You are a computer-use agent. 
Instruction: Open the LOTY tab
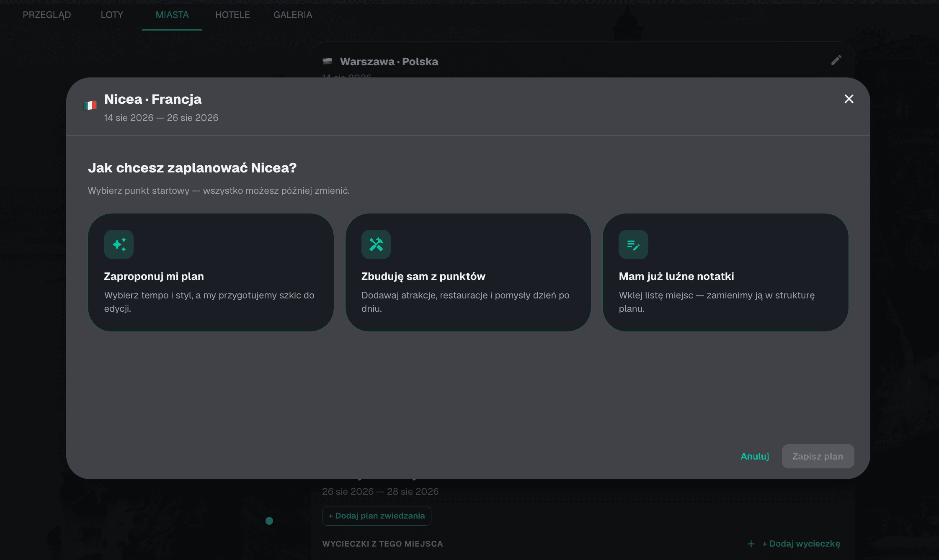[112, 15]
